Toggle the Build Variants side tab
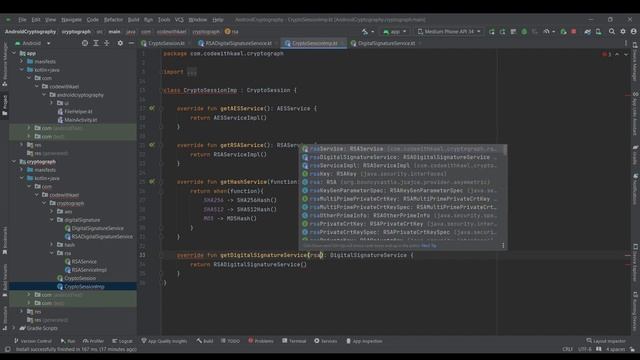Image resolution: width=640 pixels, height=360 pixels. (x=5, y=280)
